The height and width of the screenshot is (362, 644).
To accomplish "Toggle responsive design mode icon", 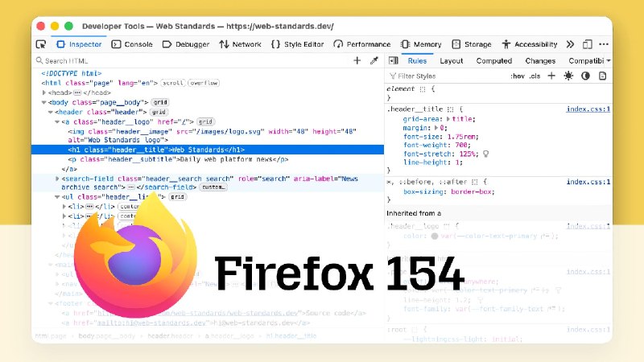I will 588,44.
